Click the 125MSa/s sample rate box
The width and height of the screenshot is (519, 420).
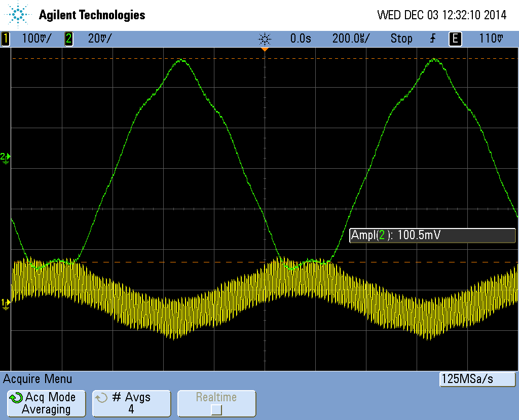tap(477, 379)
